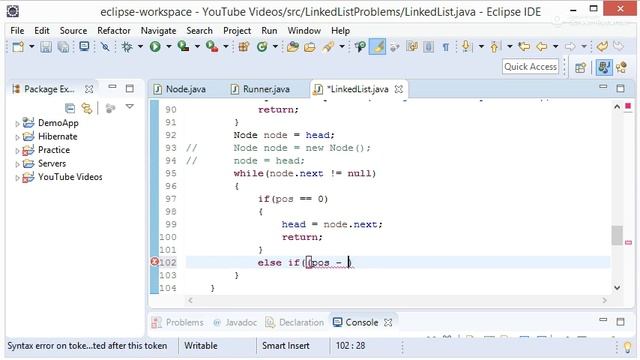Click Run Last Tool external tools icon
640x360 pixels.
(212, 47)
